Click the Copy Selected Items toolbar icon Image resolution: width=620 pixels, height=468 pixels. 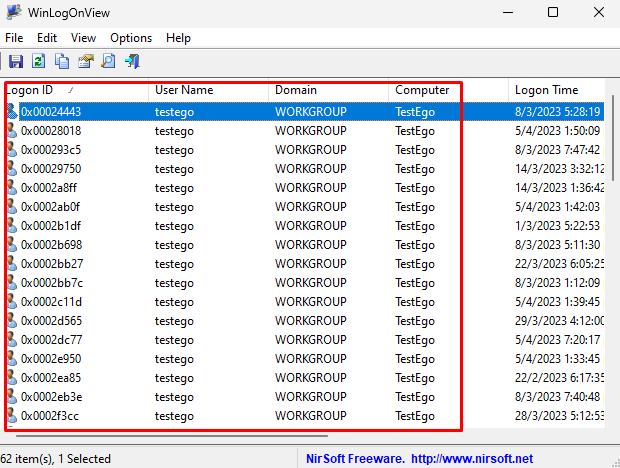(x=62, y=62)
